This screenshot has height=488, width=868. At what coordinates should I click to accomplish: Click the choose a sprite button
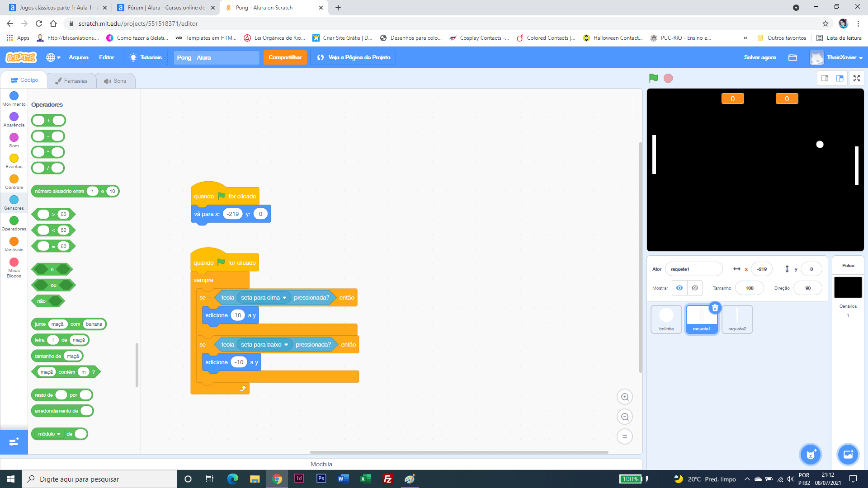811,455
